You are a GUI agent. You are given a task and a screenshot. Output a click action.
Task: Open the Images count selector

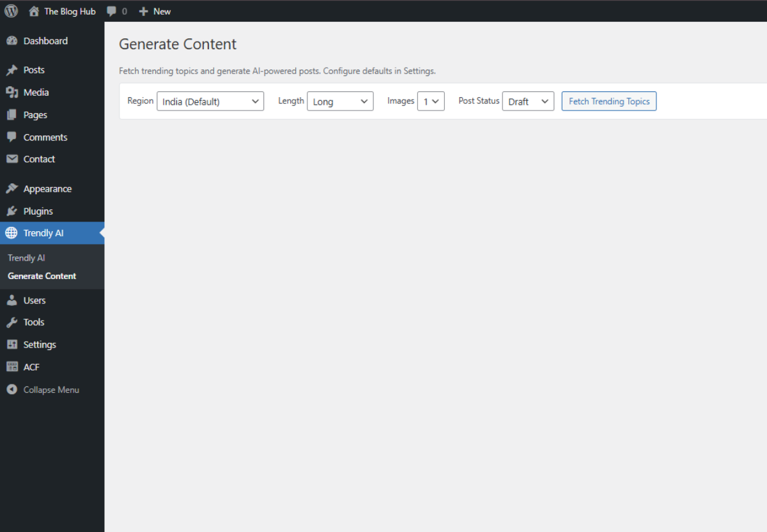click(x=431, y=100)
